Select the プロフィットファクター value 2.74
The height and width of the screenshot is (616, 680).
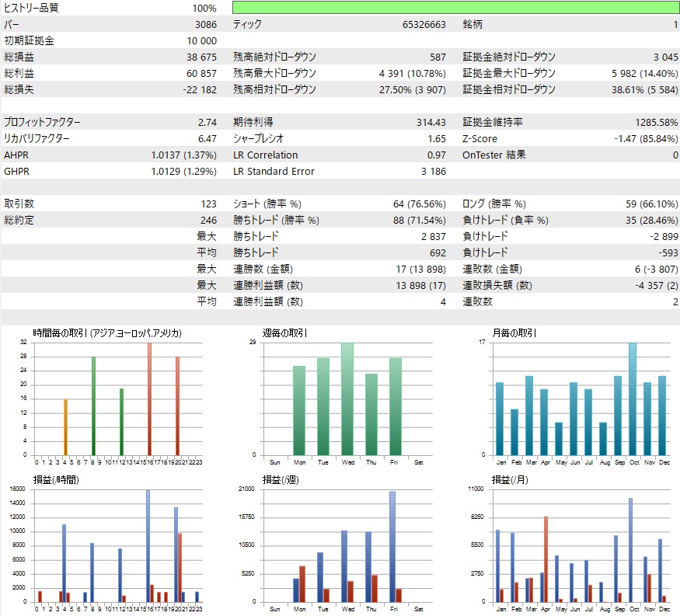[206, 122]
